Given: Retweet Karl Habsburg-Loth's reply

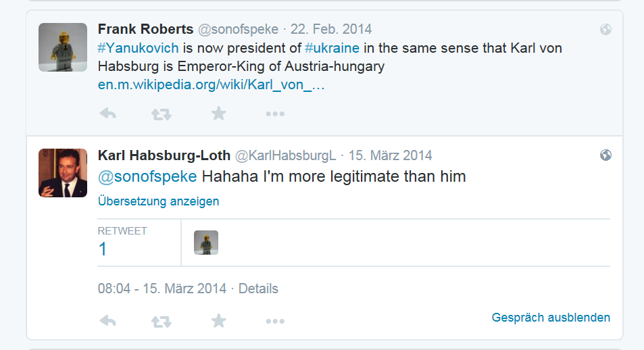Looking at the screenshot, I should 162,321.
